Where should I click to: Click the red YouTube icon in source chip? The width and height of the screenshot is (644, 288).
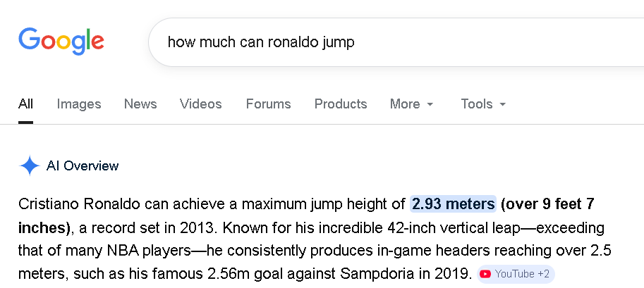485,274
